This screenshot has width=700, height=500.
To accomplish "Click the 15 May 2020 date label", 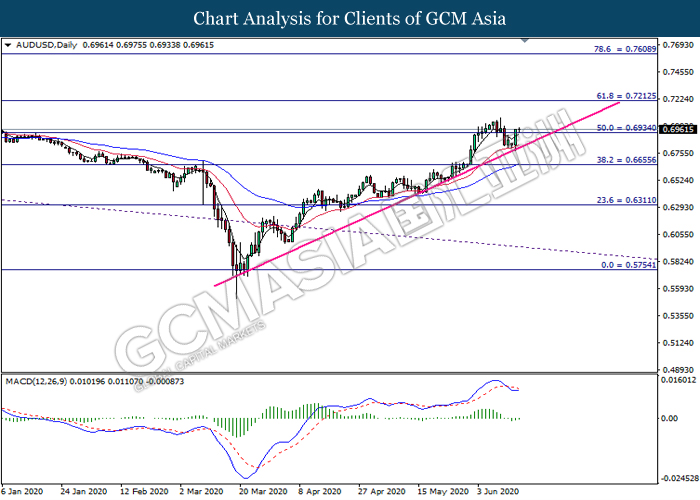I will [443, 492].
